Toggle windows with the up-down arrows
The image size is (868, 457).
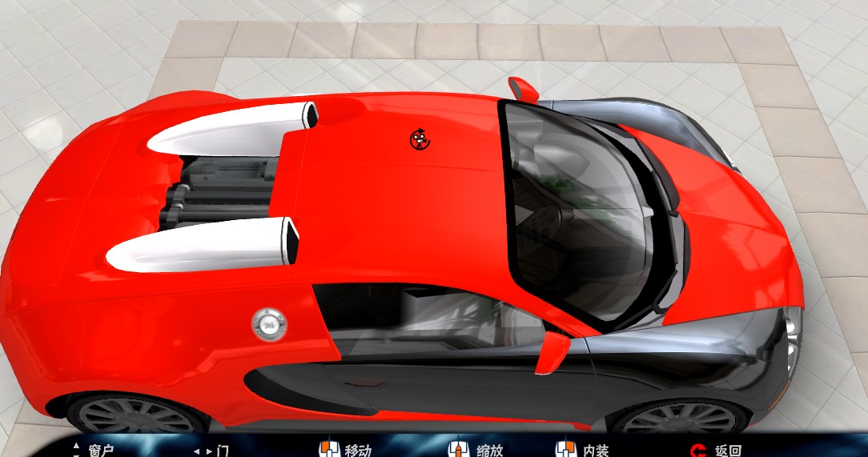coord(76,450)
